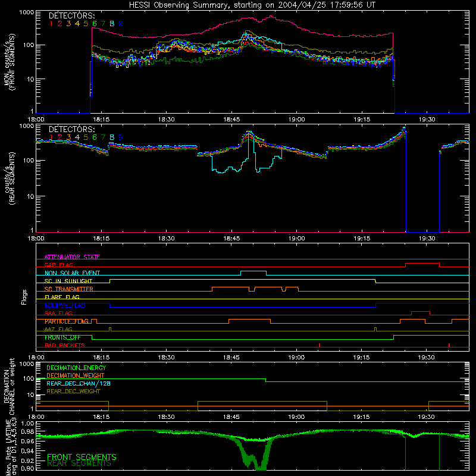476x476 pixels.
Task: Click detector number 3 in the front segments legend
Action: (x=68, y=24)
